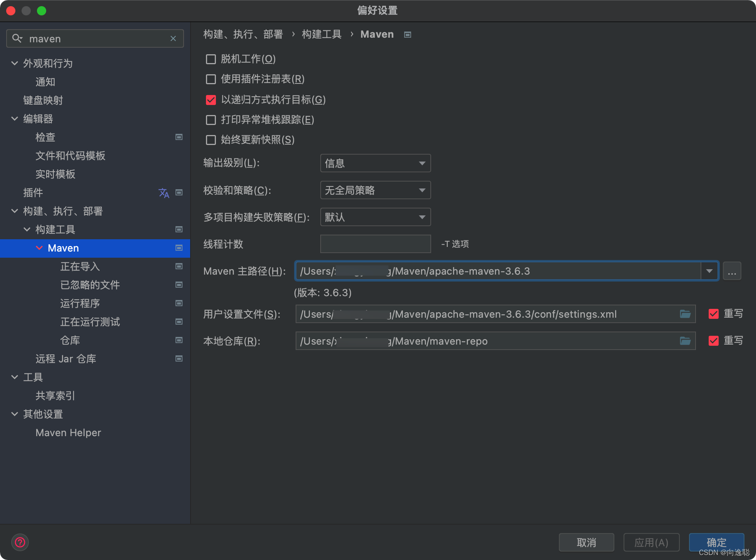Screen dimensions: 756x560
Task: Click the project-level icon beside Maven breadcrumb
Action: (x=408, y=35)
